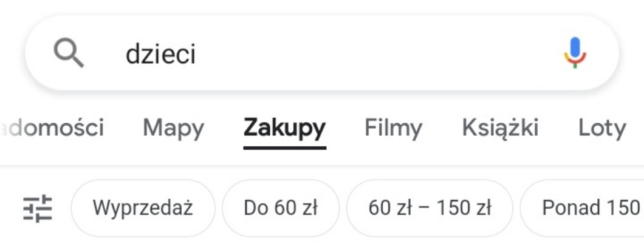
Task: Place cursor after the word "dzieci"
Action: (x=197, y=55)
